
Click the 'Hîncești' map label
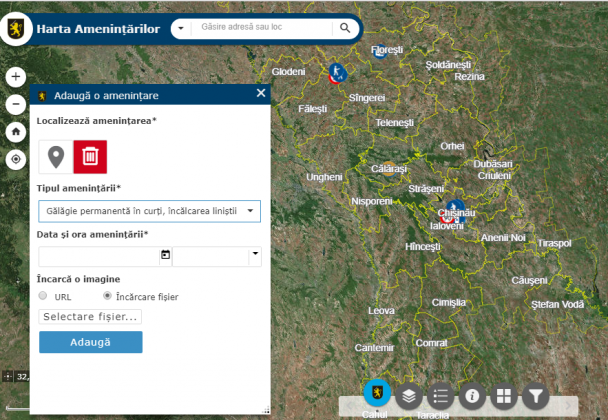423,247
